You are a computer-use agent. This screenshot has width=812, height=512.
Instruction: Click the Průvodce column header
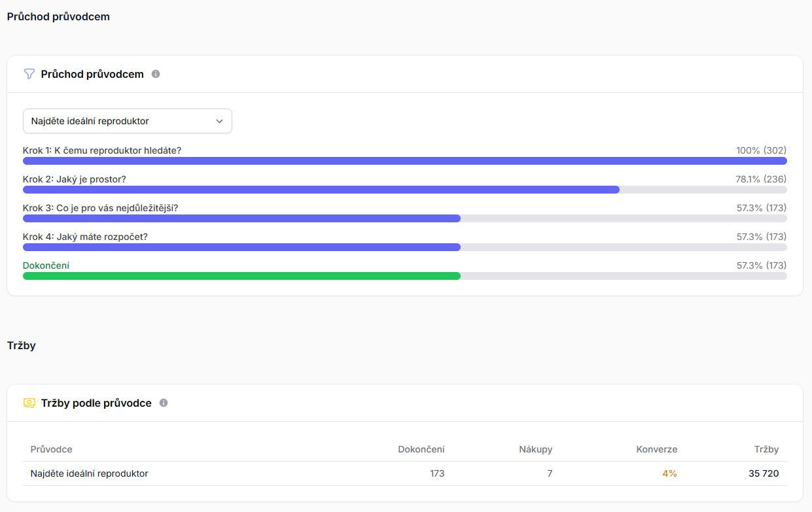[x=52, y=449]
